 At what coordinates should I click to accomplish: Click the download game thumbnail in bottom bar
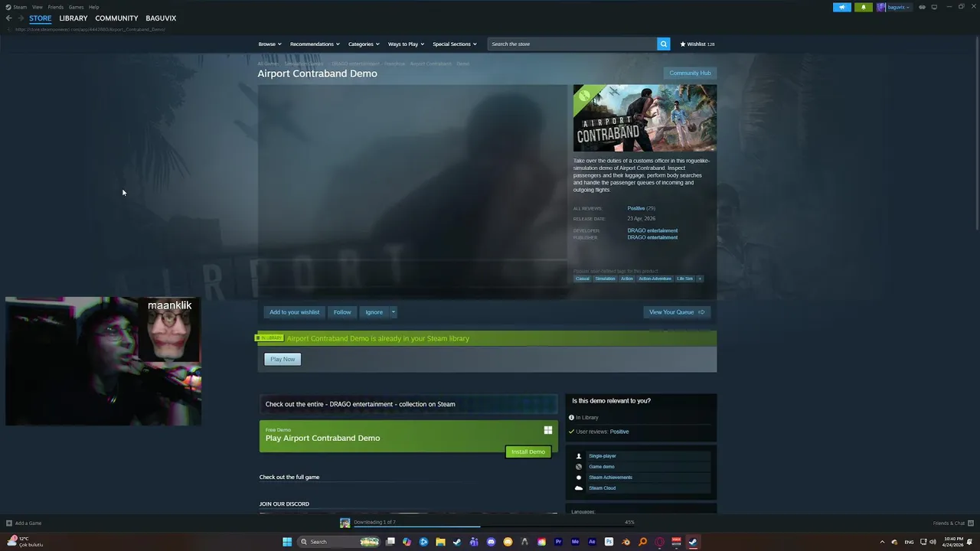(x=345, y=523)
